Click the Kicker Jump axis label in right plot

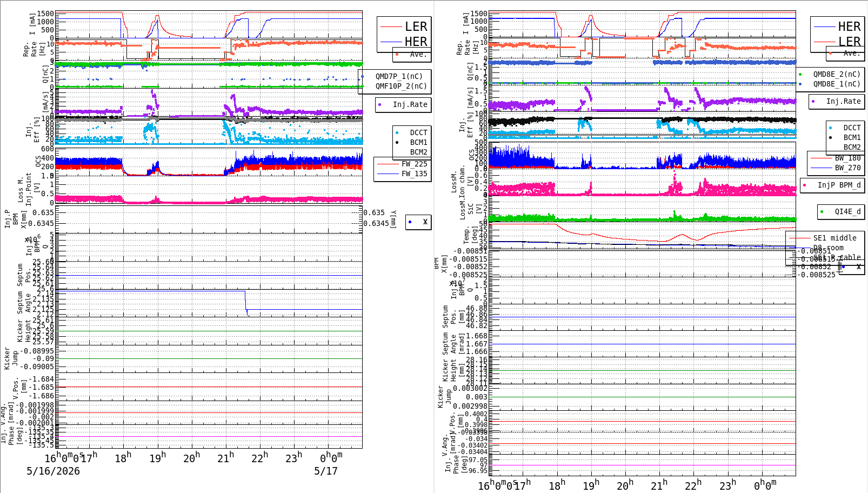pyautogui.click(x=444, y=396)
